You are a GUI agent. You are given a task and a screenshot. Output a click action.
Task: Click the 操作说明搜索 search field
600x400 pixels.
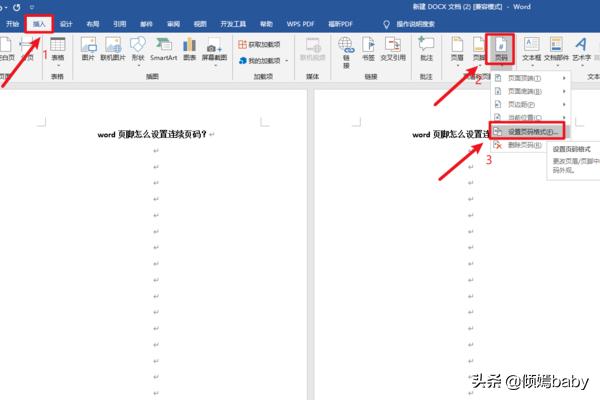click(x=445, y=22)
